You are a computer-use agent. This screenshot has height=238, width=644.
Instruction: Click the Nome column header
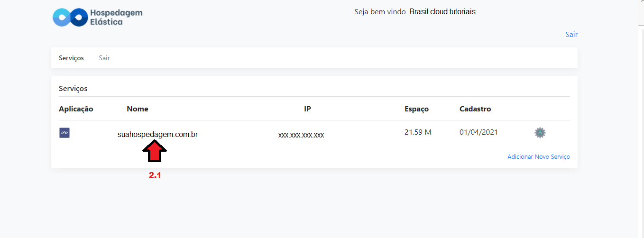pos(138,109)
